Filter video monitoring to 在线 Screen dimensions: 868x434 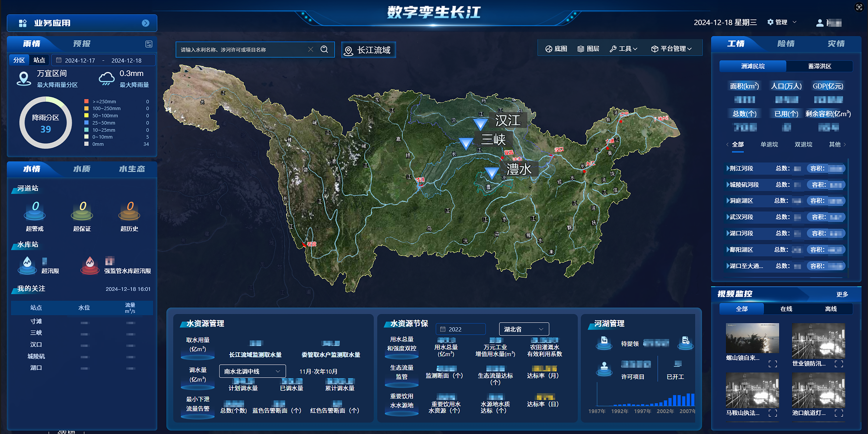click(x=786, y=309)
